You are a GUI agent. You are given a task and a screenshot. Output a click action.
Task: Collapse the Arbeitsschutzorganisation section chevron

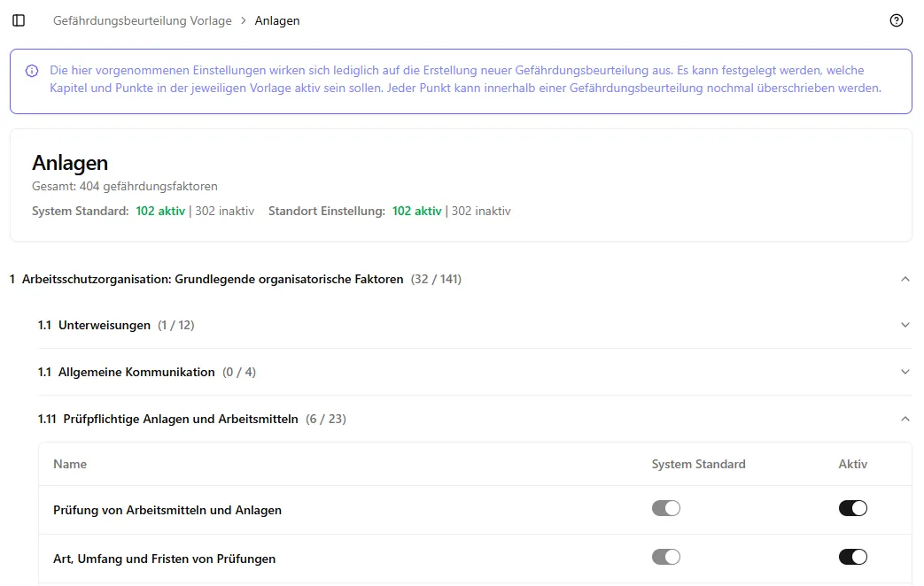pyautogui.click(x=905, y=279)
